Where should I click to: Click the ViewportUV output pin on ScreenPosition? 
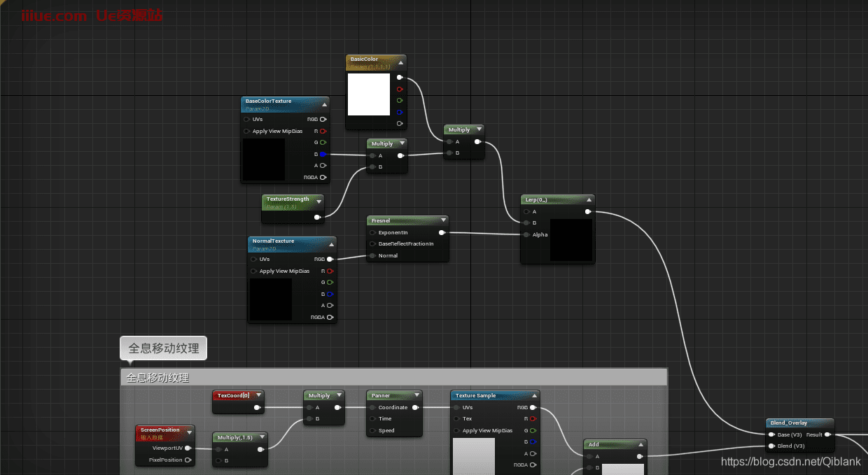188,448
